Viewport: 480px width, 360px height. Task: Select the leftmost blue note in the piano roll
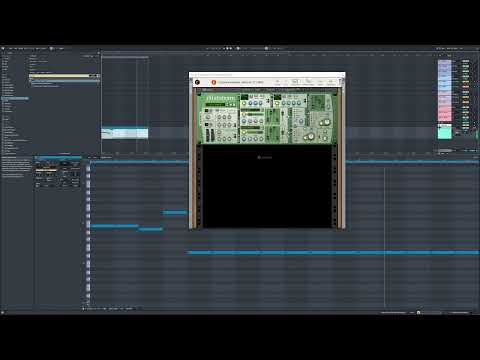[114, 226]
